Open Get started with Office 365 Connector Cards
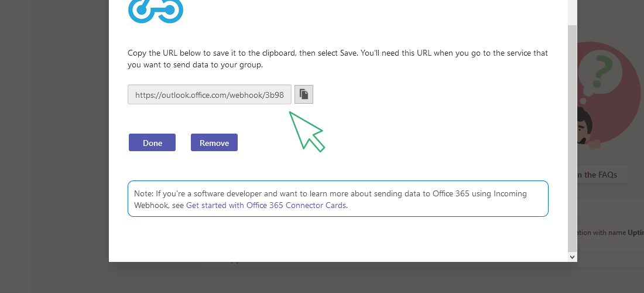 coord(266,205)
